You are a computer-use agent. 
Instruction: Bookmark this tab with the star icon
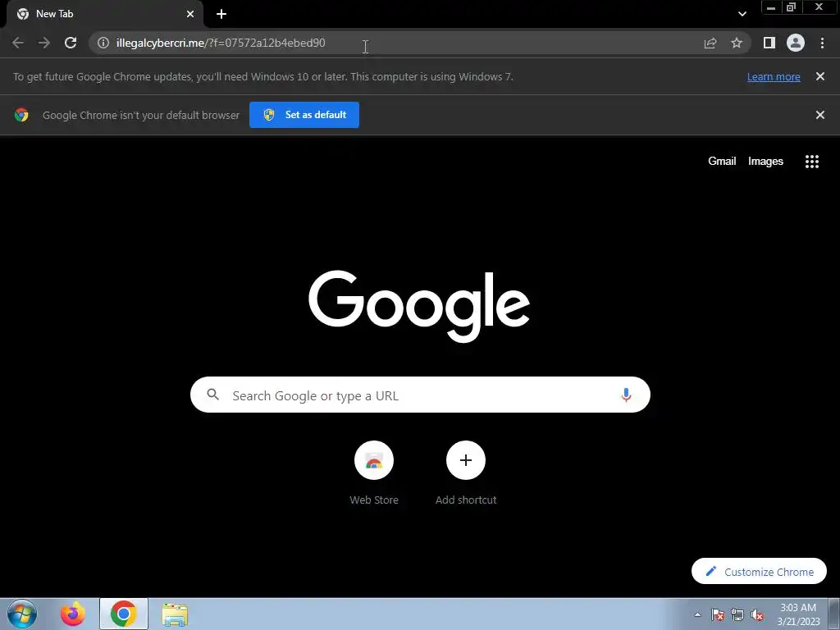pyautogui.click(x=737, y=43)
